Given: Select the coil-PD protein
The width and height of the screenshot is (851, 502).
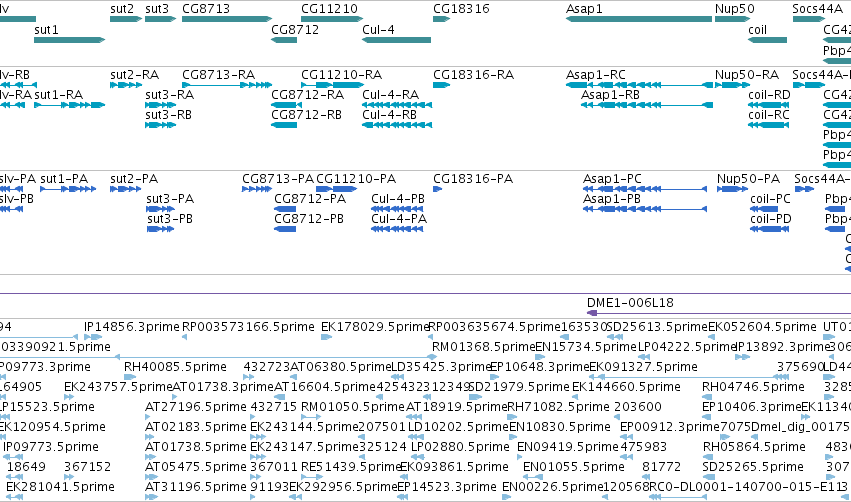Looking at the screenshot, I should (769, 229).
